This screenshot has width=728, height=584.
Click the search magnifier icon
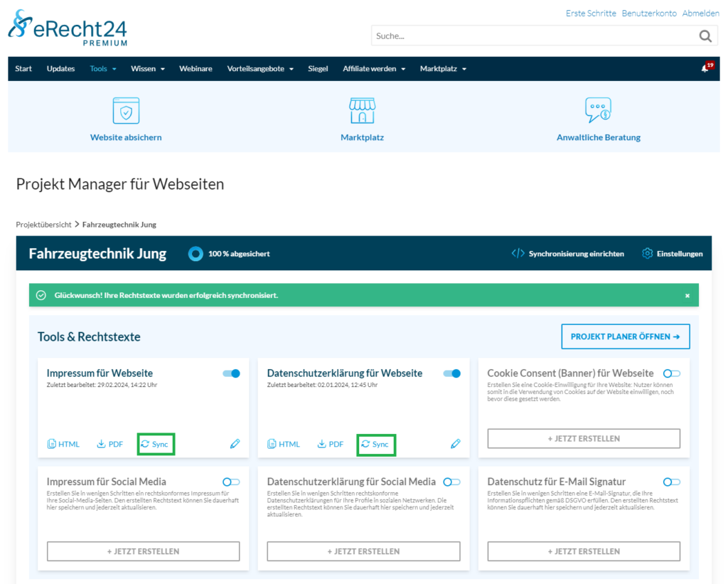[x=705, y=36]
